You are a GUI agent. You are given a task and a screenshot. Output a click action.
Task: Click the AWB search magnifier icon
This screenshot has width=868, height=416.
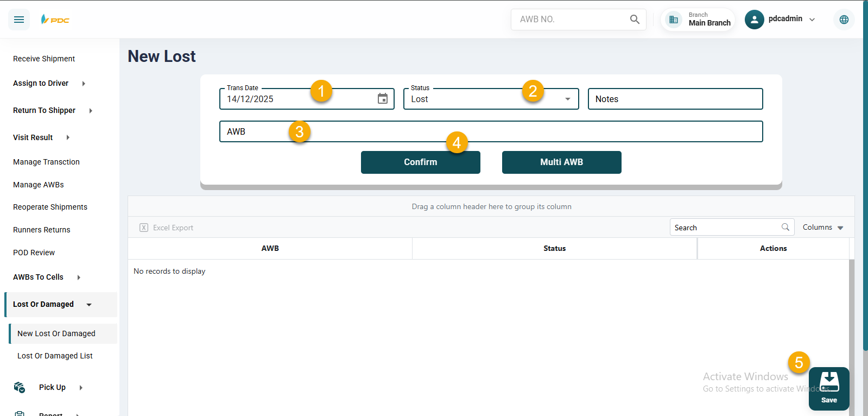tap(635, 20)
